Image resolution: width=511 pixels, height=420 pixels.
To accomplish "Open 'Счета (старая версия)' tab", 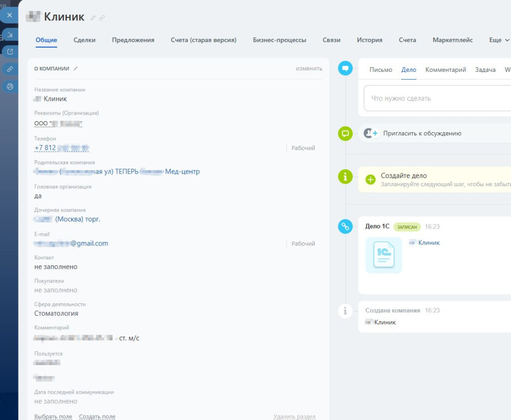I will pyautogui.click(x=204, y=40).
